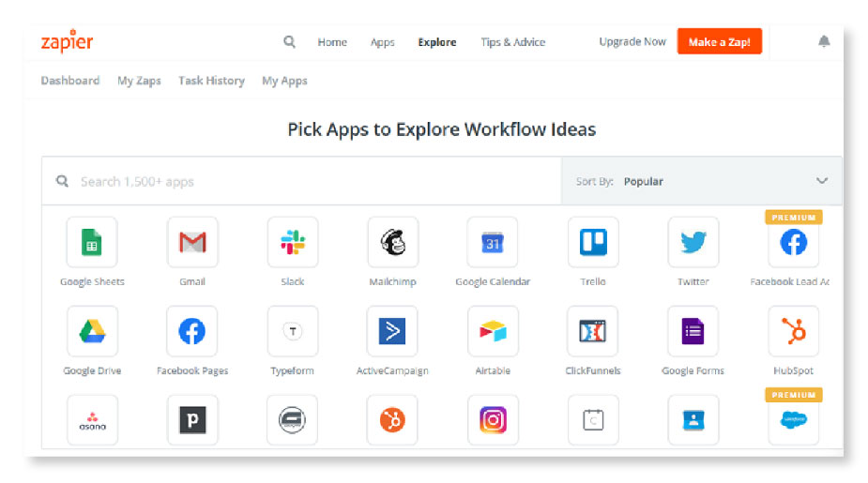This screenshot has height=483, width=868.
Task: Open the Task History tab
Action: click(211, 81)
